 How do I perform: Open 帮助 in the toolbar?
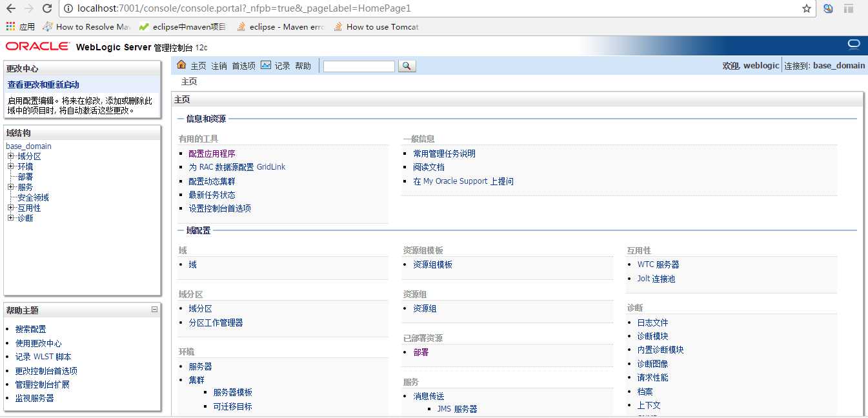(x=303, y=66)
